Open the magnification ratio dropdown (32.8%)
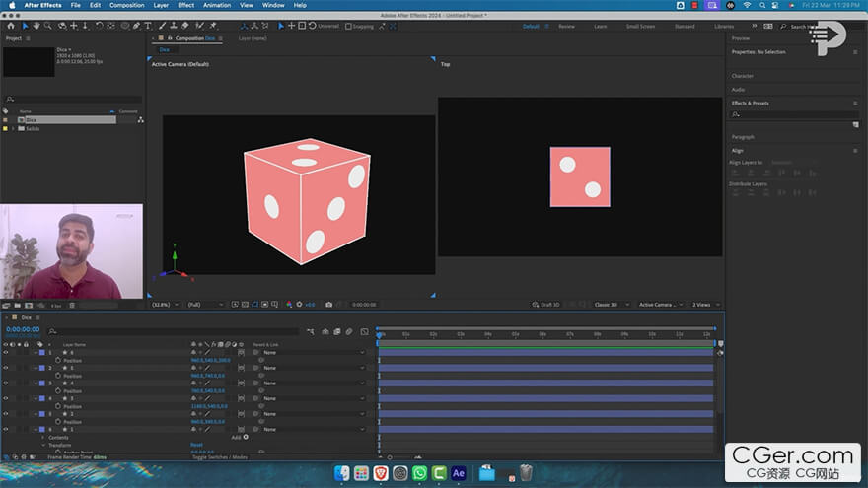The width and height of the screenshot is (868, 488). click(164, 305)
